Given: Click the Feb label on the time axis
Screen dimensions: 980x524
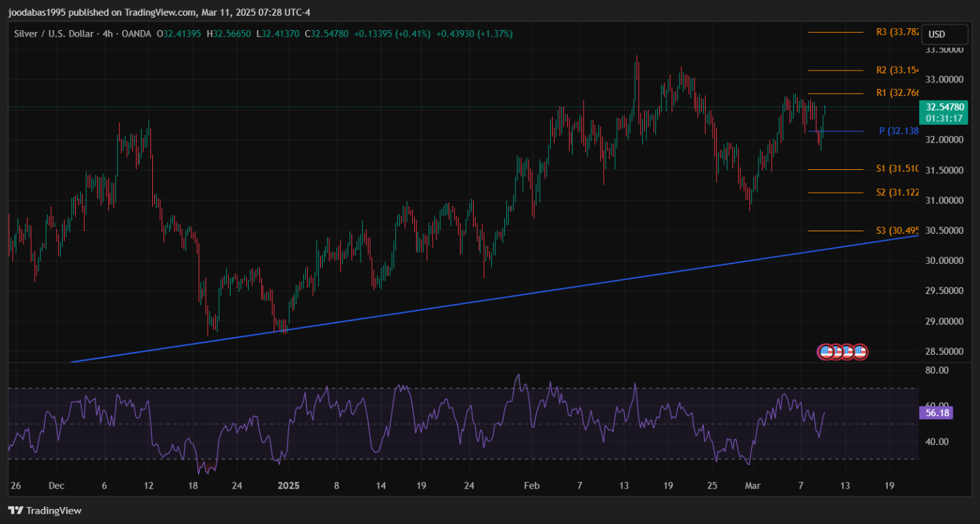Looking at the screenshot, I should 532,486.
